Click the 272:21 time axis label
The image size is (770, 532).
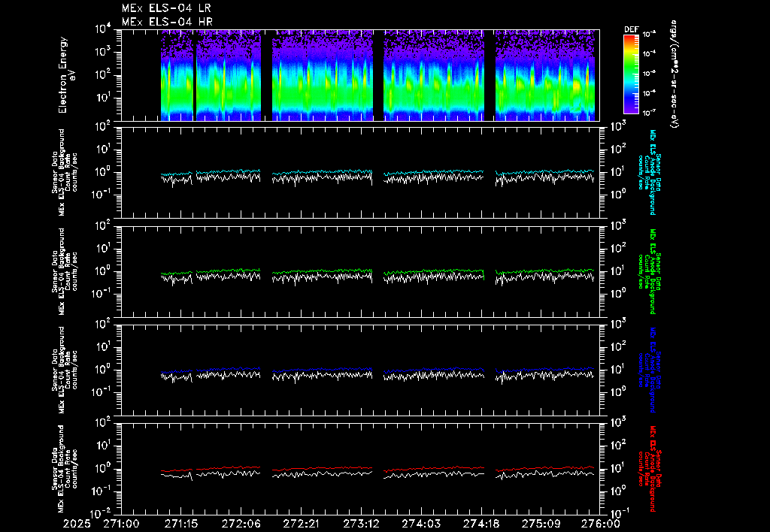point(301,524)
